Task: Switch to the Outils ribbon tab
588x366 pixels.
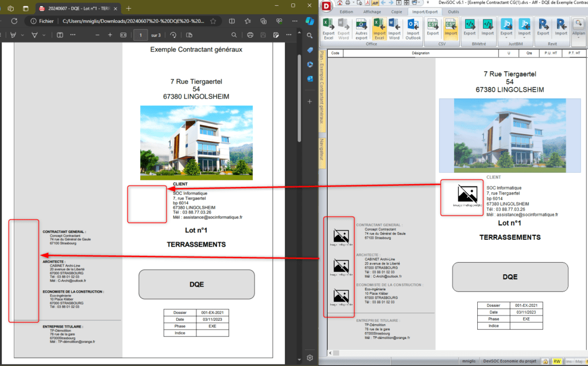Action: 454,11
